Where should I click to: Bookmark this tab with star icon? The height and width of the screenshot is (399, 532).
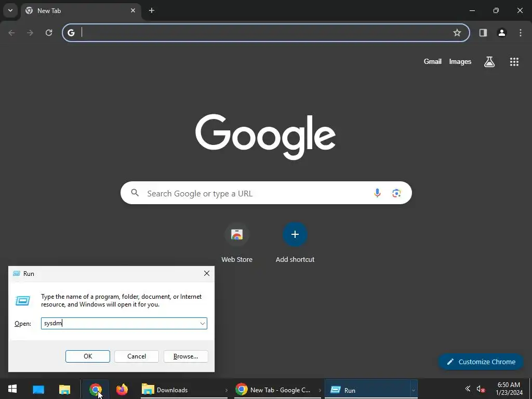point(457,33)
